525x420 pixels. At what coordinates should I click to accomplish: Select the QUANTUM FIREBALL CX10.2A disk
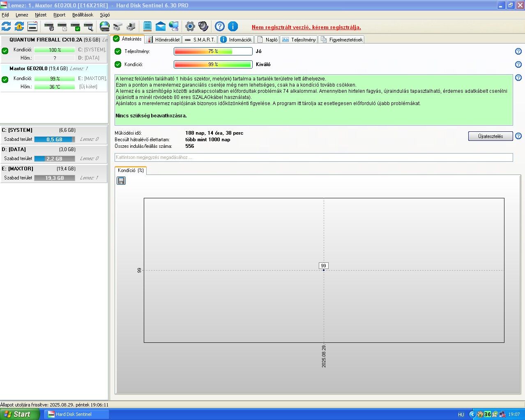pos(54,49)
